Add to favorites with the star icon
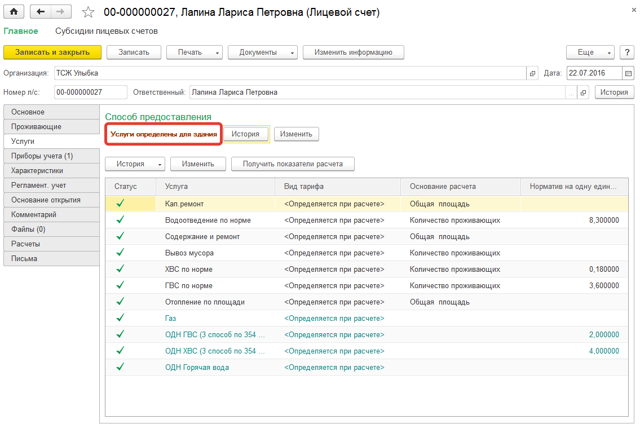 pyautogui.click(x=88, y=12)
